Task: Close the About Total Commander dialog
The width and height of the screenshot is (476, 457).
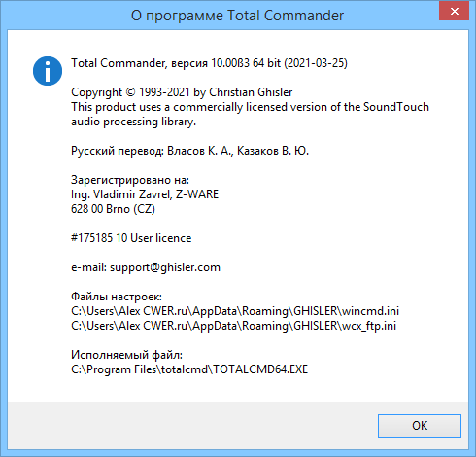Action: [454, 12]
